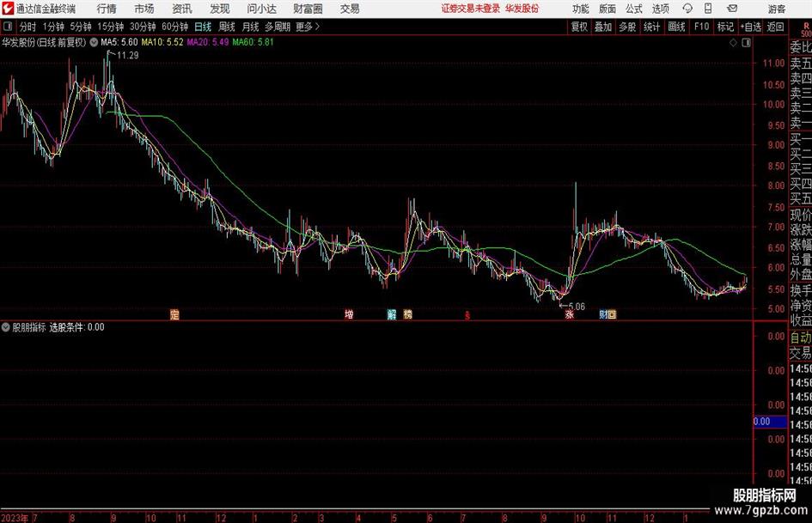Switch to 30分钟 period tab
This screenshot has width=812, height=523.
[143, 27]
